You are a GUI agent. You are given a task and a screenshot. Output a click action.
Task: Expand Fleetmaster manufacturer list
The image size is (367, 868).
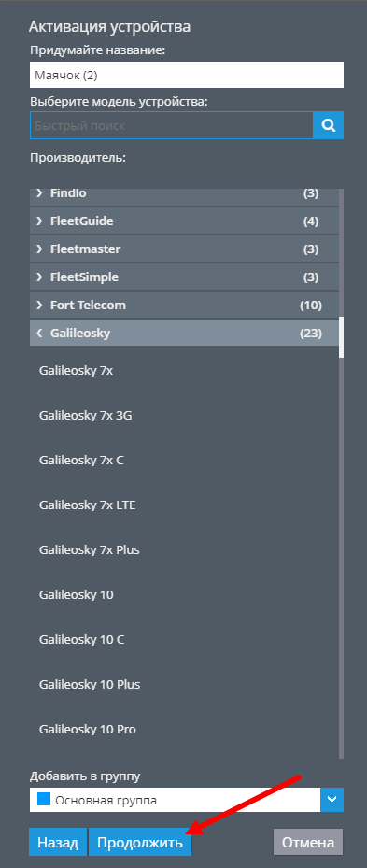click(x=184, y=249)
